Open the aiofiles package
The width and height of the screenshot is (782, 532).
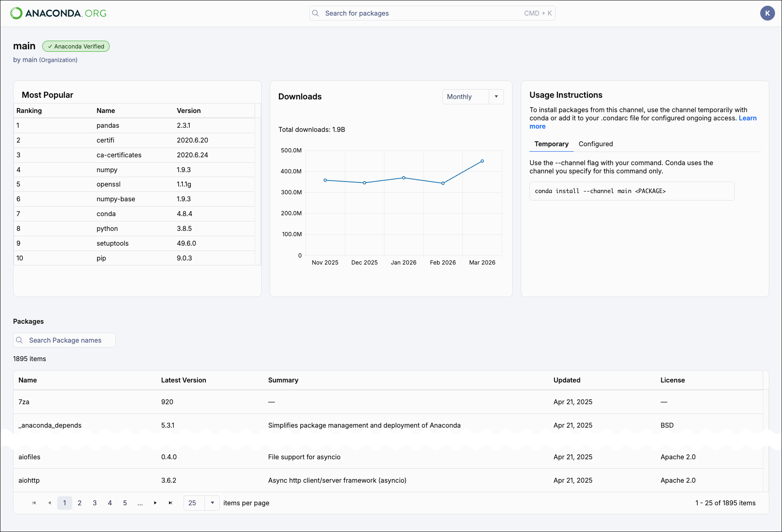(x=29, y=457)
